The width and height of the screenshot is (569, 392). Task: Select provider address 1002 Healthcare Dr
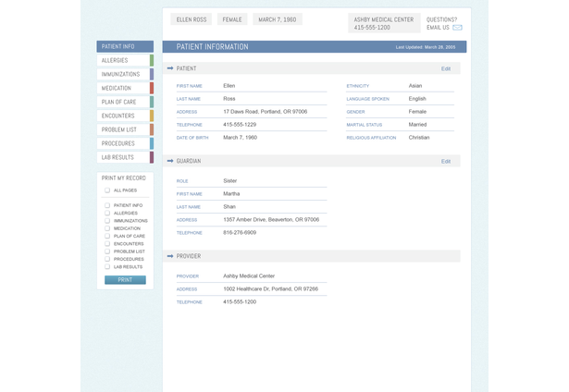coord(270,288)
